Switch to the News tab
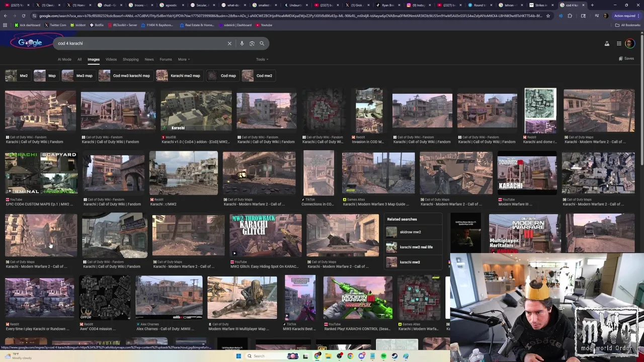Viewport: 644px width, 362px height. 149,59
